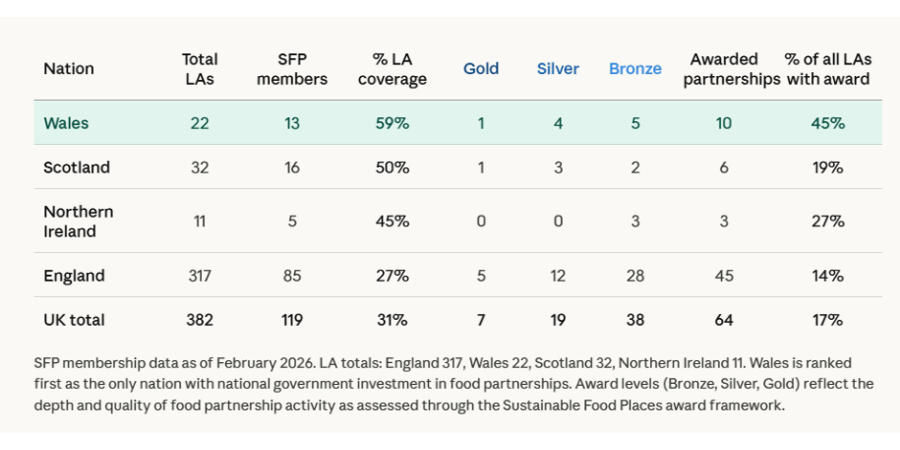Select the Northern Ireland row label
Screen dimensions: 900x450
(78, 222)
